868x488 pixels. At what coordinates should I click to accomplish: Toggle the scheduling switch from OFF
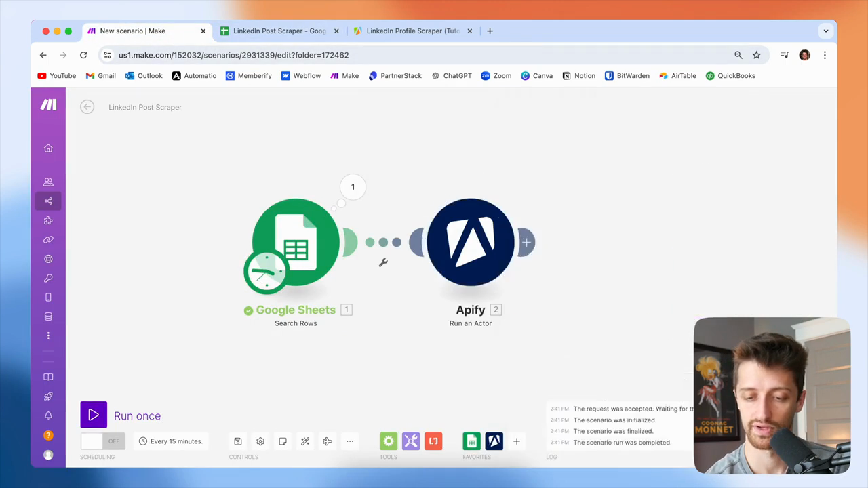pos(102,441)
